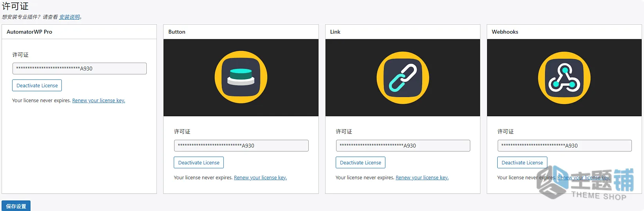The width and height of the screenshot is (644, 211).
Task: Deactivate the AutomatorWP Pro license
Action: click(37, 85)
